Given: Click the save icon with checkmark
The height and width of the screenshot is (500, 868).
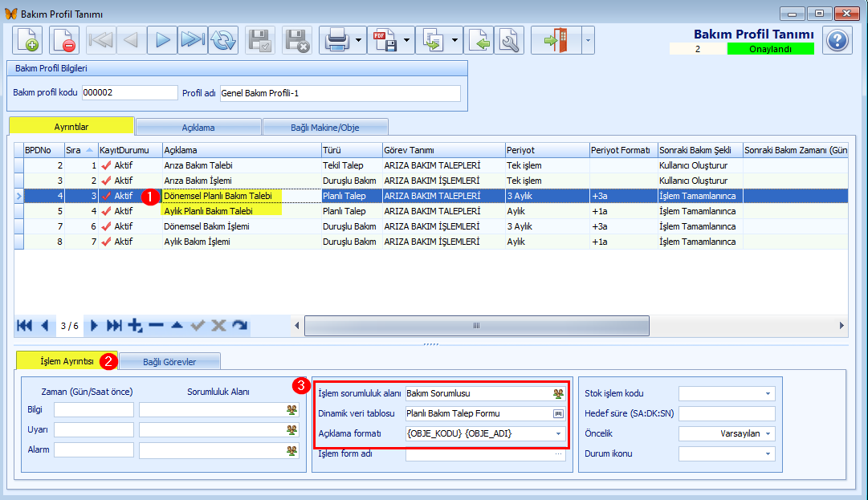Looking at the screenshot, I should point(259,40).
